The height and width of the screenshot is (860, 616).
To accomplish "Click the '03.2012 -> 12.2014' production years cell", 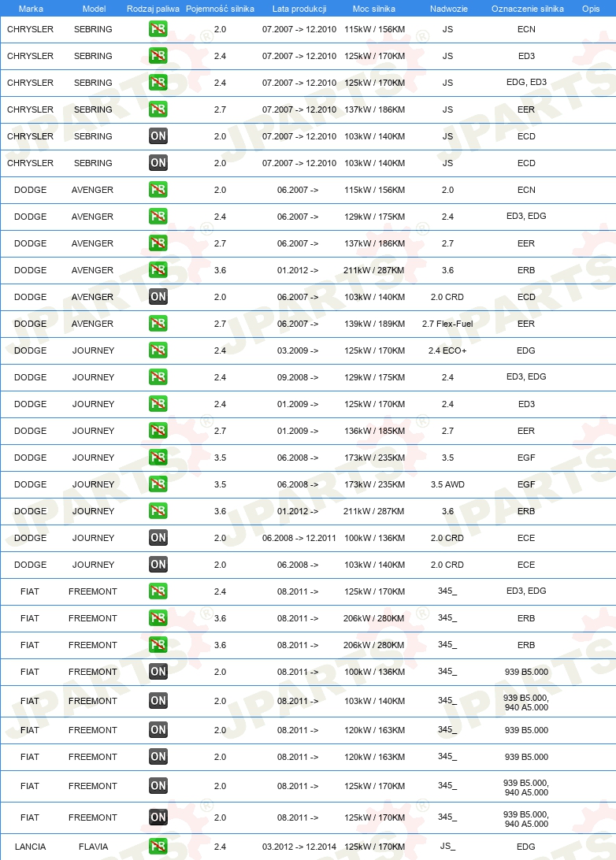I will tap(299, 847).
